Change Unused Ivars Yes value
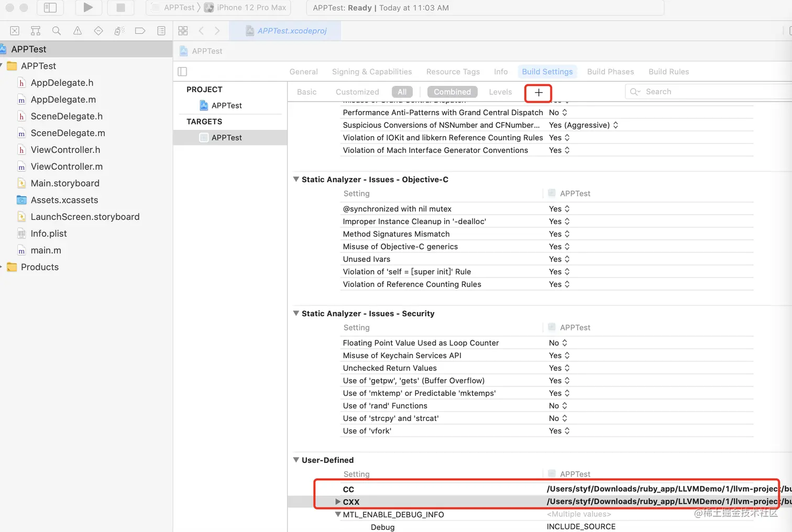This screenshot has height=532, width=792. tap(559, 259)
